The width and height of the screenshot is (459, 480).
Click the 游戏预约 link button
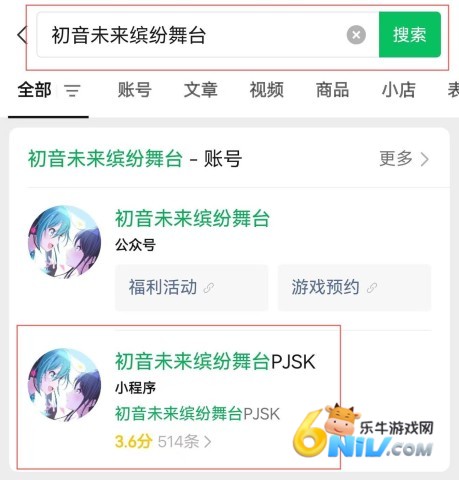pyautogui.click(x=354, y=287)
